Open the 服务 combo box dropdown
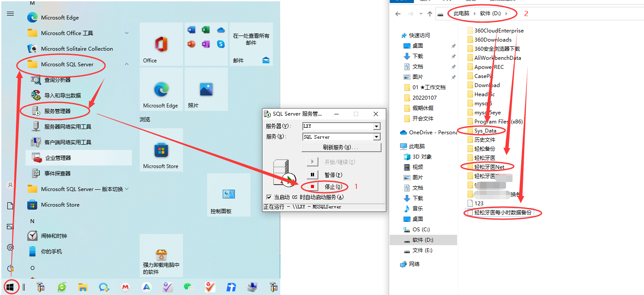The width and height of the screenshot is (644, 295). pos(376,137)
